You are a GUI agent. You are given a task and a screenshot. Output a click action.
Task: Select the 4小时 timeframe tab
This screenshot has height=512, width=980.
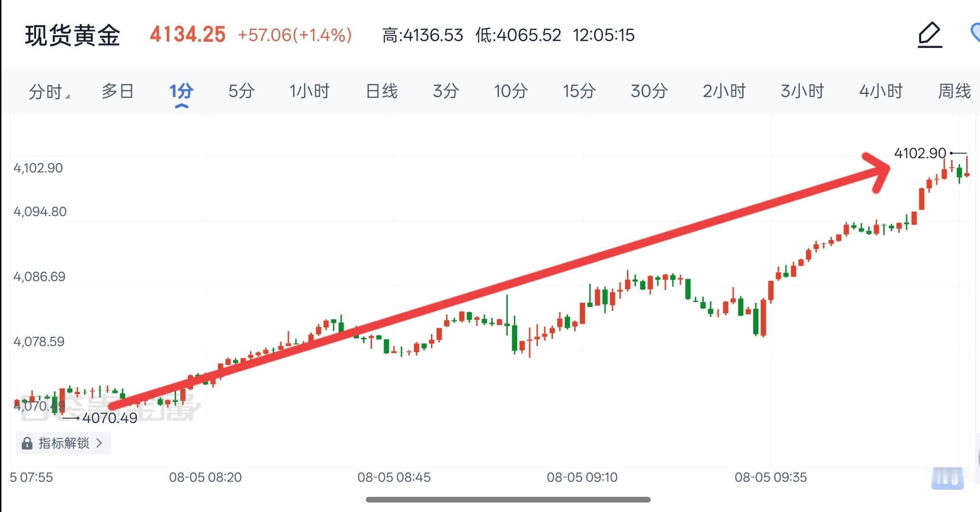[x=881, y=91]
